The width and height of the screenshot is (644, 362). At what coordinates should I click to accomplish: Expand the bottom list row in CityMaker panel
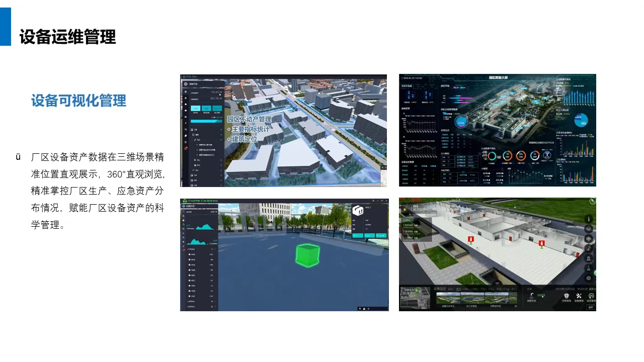pyautogui.click(x=201, y=306)
